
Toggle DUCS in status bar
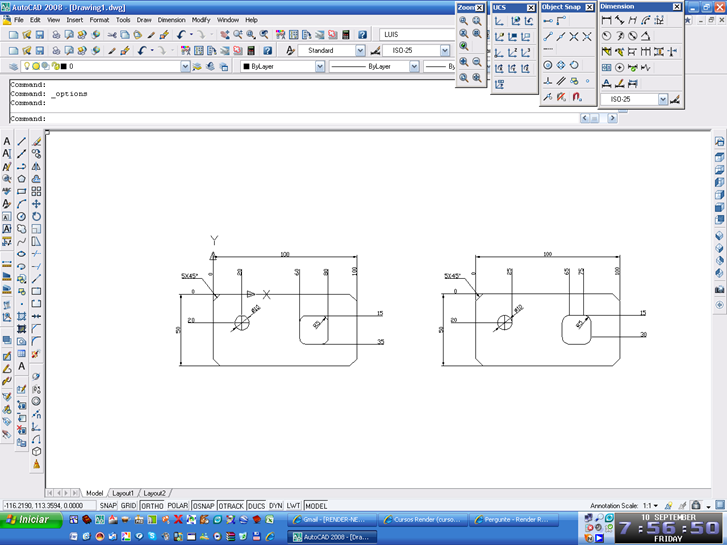click(x=256, y=506)
